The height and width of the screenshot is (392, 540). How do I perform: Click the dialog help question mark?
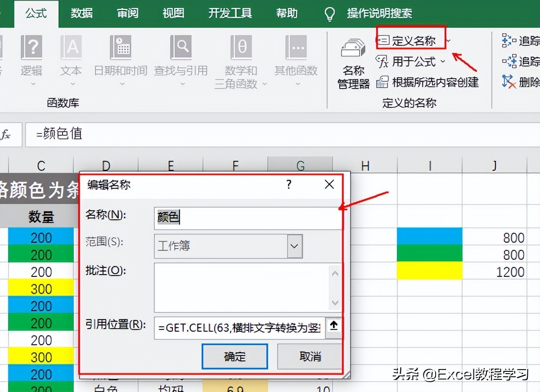[289, 184]
